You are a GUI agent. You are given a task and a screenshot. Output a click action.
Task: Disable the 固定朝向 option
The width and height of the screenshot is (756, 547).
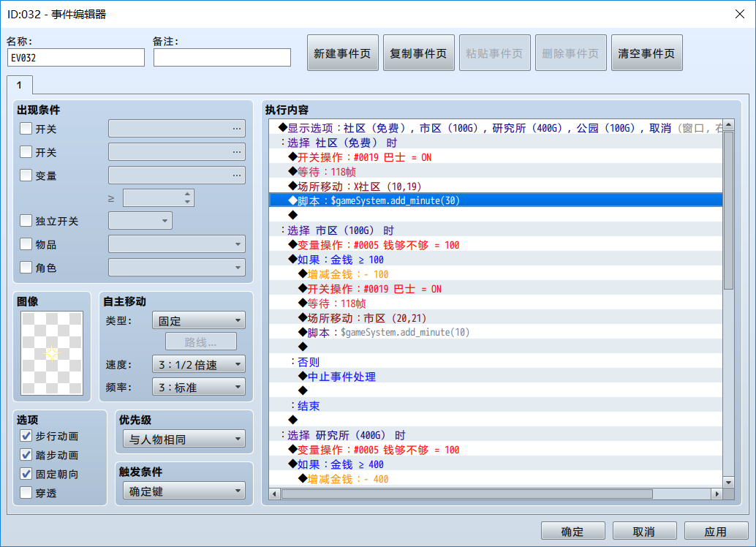26,474
